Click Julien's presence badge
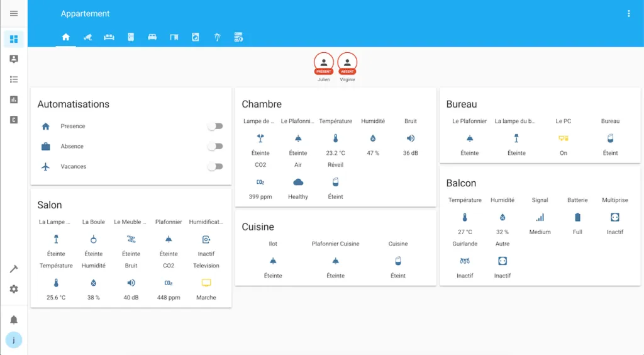644x355 pixels. (x=324, y=62)
